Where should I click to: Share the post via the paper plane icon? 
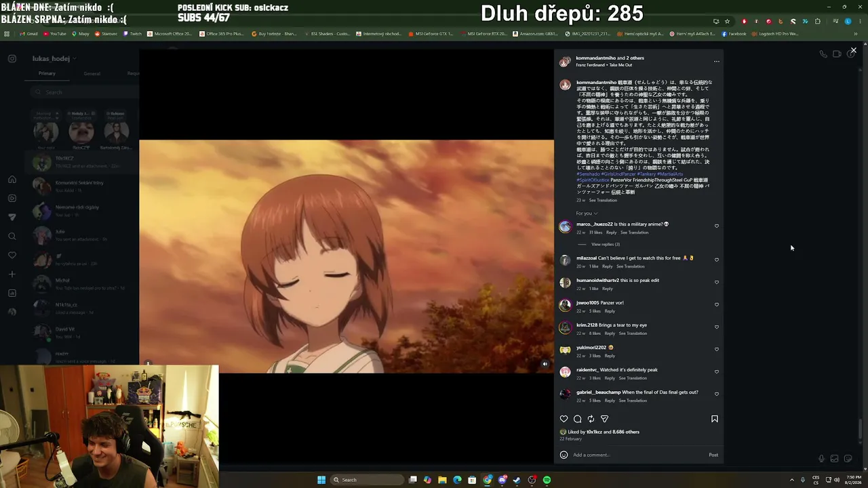point(604,419)
